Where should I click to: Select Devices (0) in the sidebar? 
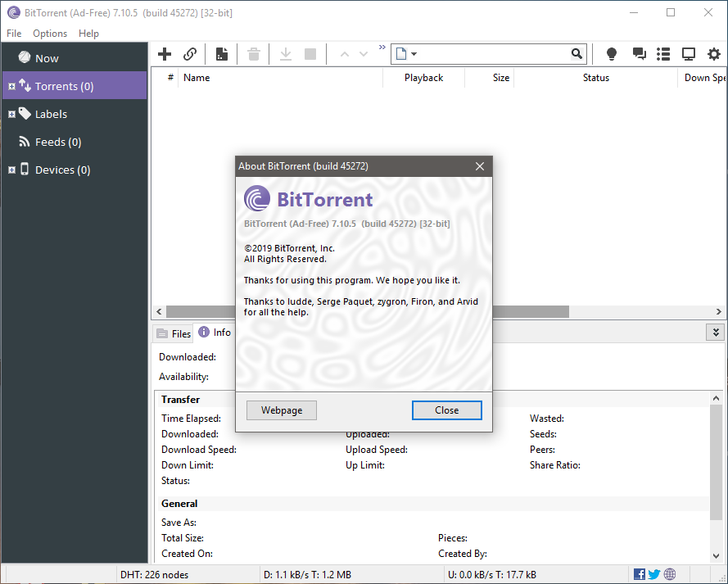tap(63, 170)
